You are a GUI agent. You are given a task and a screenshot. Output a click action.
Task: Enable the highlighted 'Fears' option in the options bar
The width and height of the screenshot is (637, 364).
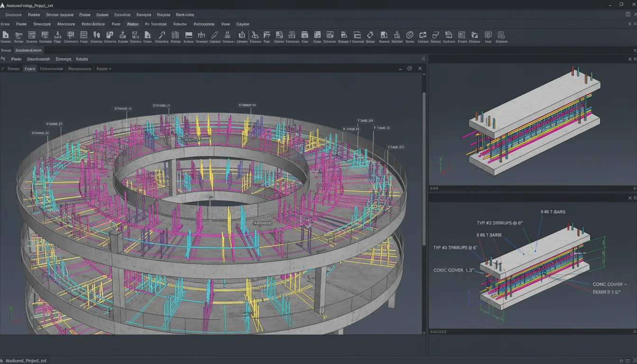click(x=29, y=69)
